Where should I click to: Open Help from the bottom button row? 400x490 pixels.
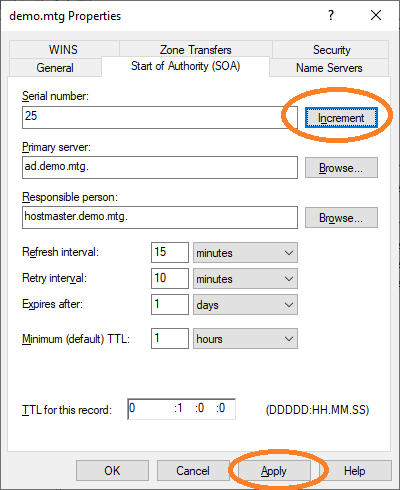coord(355,471)
